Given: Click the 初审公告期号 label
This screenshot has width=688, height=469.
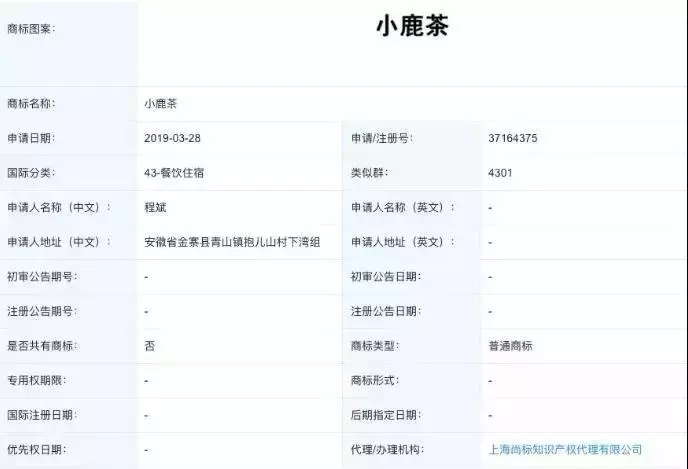Looking at the screenshot, I should click(42, 276).
